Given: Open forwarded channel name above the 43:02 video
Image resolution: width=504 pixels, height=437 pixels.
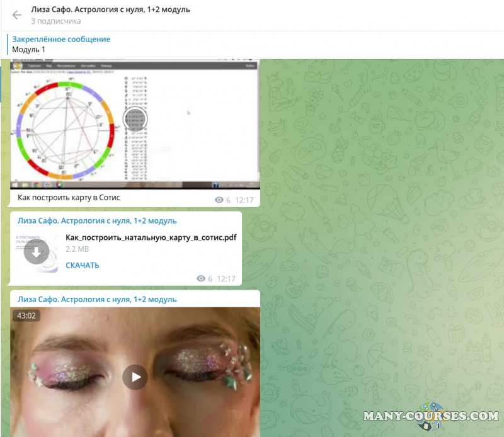Looking at the screenshot, I should coord(97,299).
